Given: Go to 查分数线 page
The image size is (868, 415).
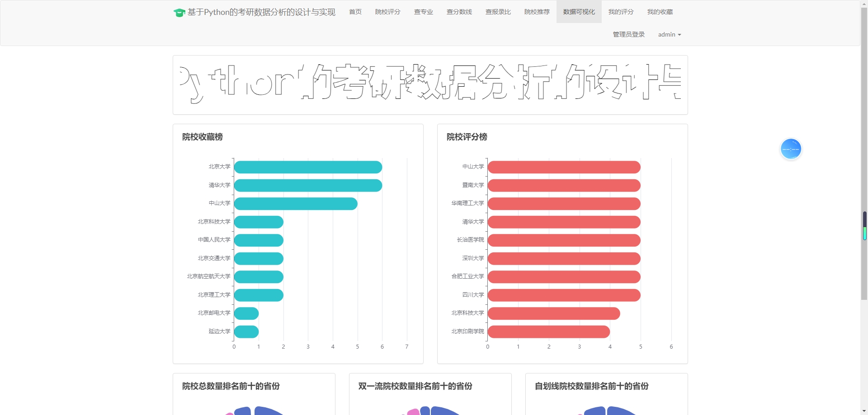Looking at the screenshot, I should (x=459, y=12).
